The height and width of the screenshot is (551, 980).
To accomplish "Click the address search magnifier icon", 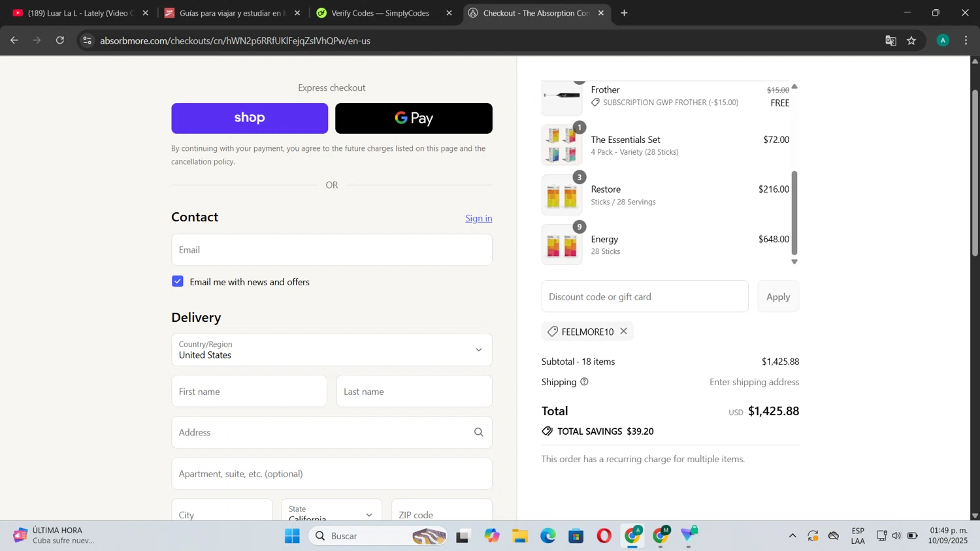I will point(479,432).
